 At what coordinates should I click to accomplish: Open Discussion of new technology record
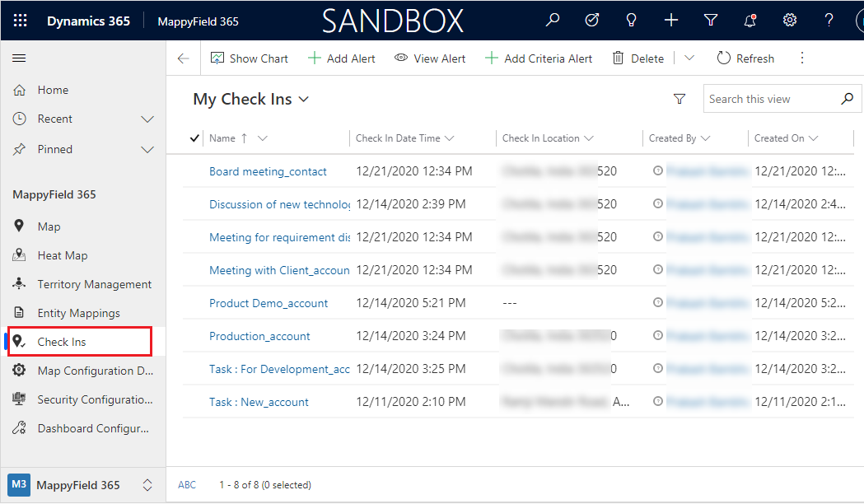point(279,204)
